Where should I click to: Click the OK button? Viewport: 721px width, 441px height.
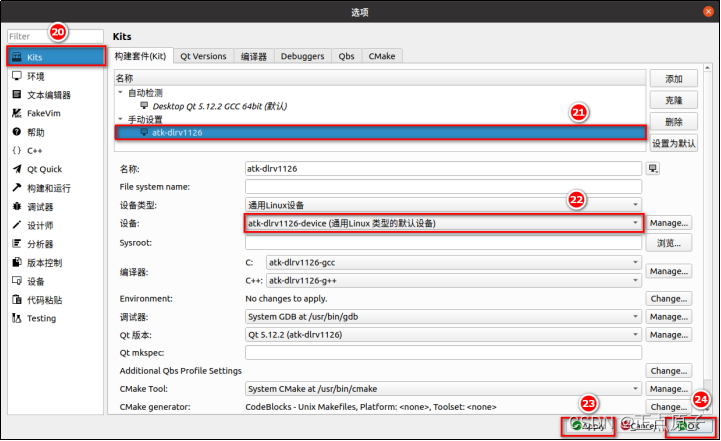(x=691, y=426)
